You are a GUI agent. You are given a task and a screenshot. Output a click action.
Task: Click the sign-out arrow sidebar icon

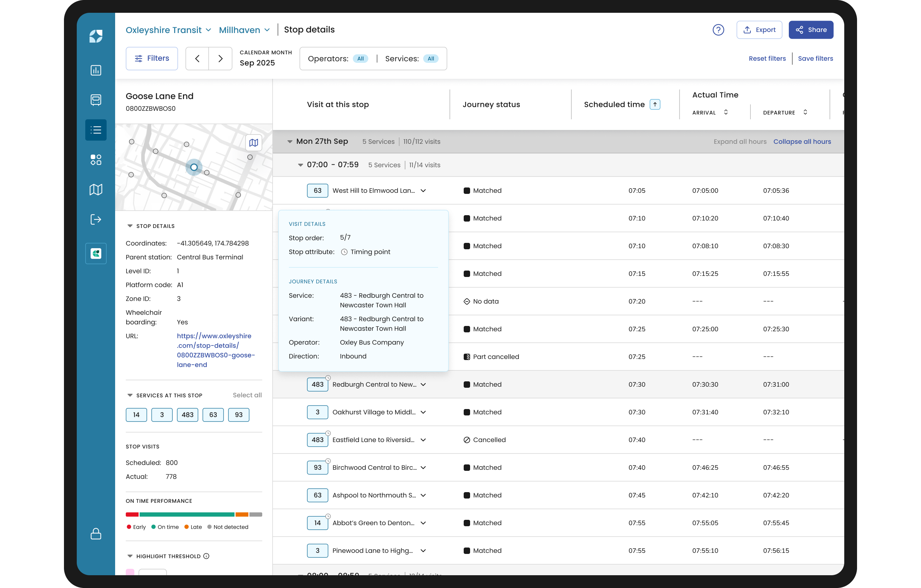pyautogui.click(x=96, y=219)
